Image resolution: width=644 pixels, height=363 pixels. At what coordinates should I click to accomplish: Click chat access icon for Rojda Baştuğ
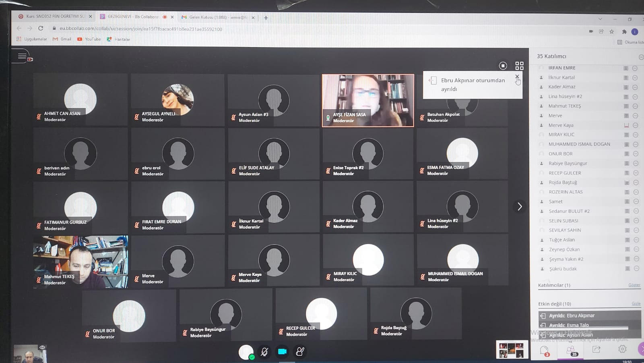click(x=627, y=183)
